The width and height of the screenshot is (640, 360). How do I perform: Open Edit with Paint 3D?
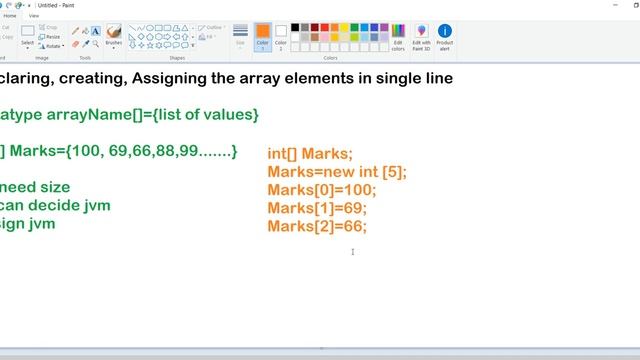(x=421, y=37)
